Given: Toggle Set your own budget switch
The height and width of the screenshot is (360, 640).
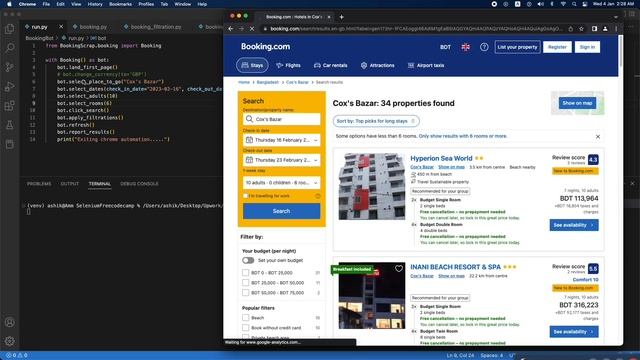Looking at the screenshot, I should click(x=248, y=260).
